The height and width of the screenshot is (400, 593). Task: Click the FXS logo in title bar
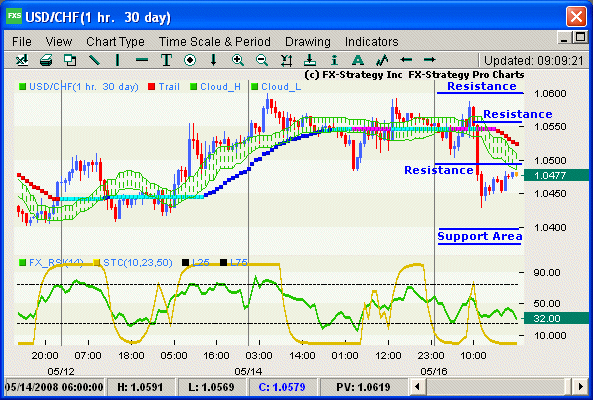coord(14,16)
